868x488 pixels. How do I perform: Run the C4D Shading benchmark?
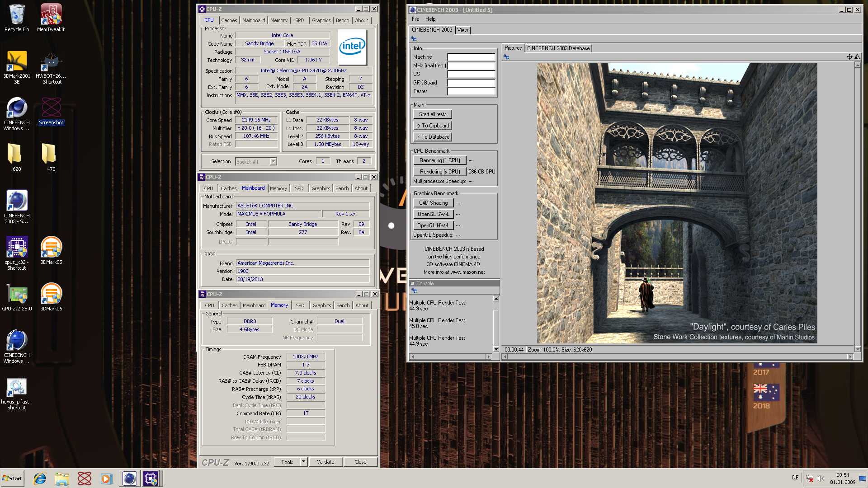433,203
